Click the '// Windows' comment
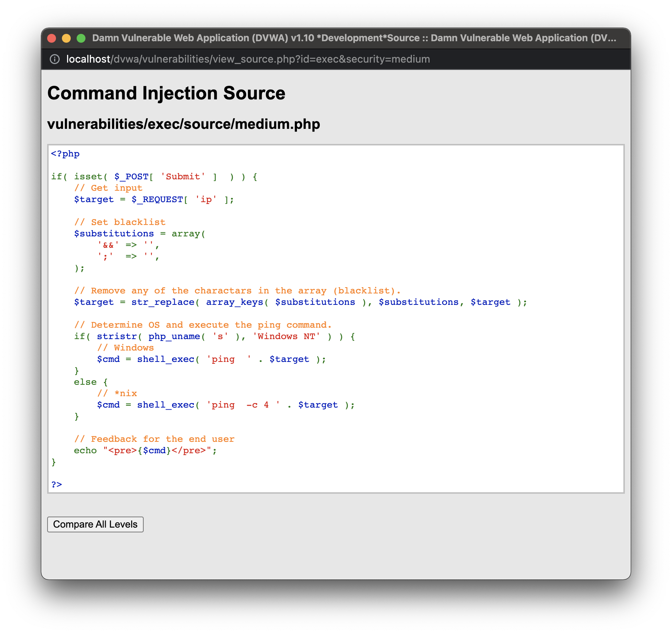Image resolution: width=672 pixels, height=634 pixels. [126, 348]
